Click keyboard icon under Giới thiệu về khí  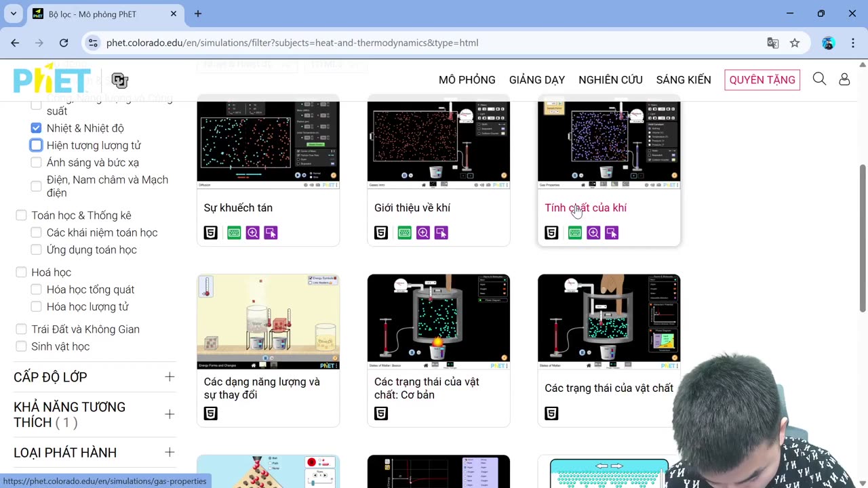click(404, 232)
